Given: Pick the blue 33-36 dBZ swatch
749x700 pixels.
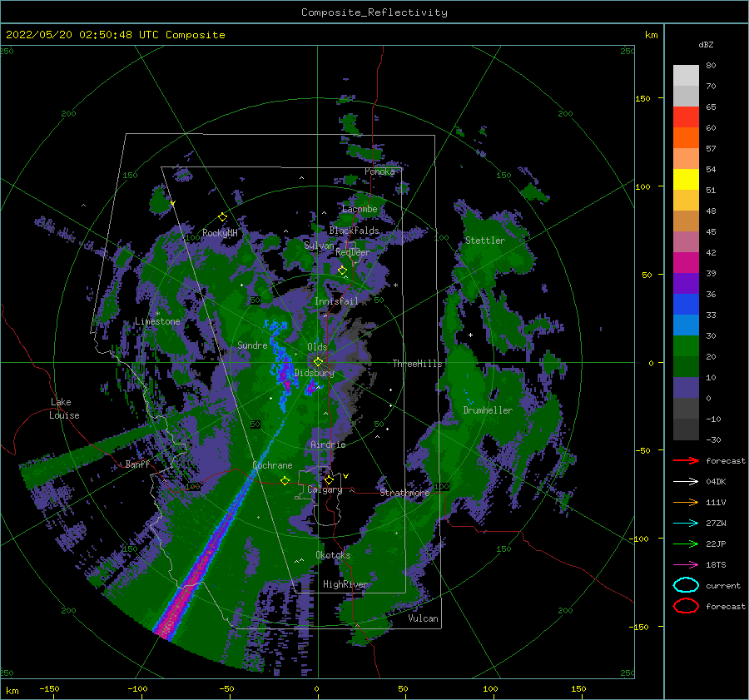Looking at the screenshot, I should (686, 305).
